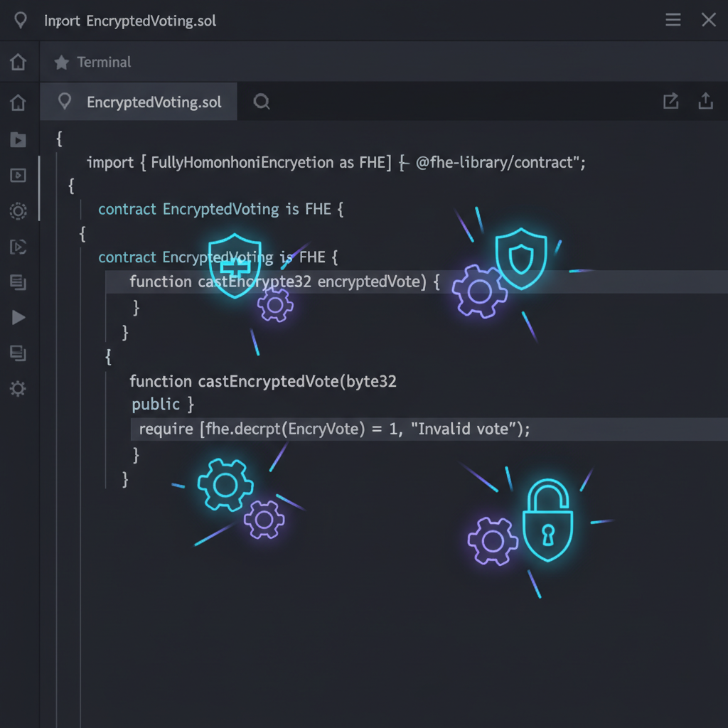Click the lower duplicate-pages icon in sidebar
728x728 pixels.
coord(18,353)
